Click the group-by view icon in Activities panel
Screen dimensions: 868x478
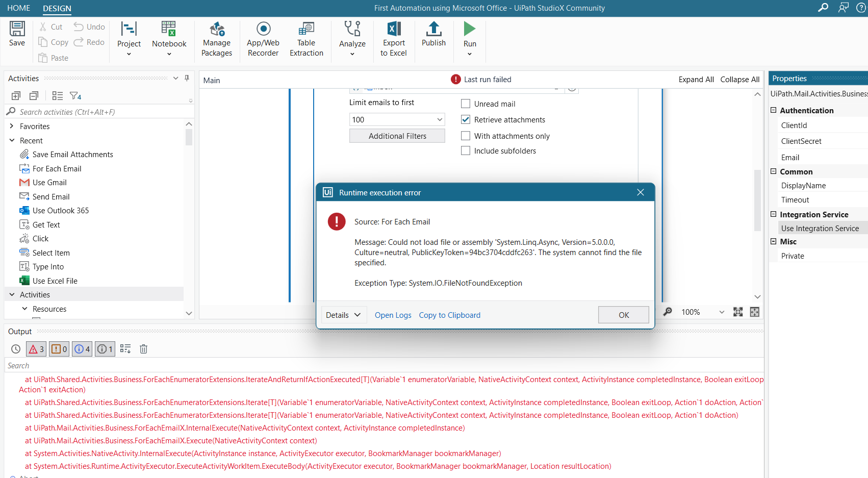click(58, 96)
